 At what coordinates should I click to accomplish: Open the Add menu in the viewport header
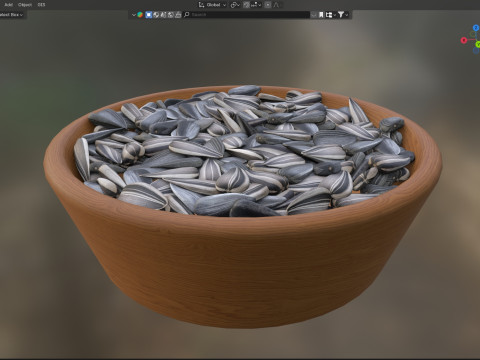tap(8, 5)
